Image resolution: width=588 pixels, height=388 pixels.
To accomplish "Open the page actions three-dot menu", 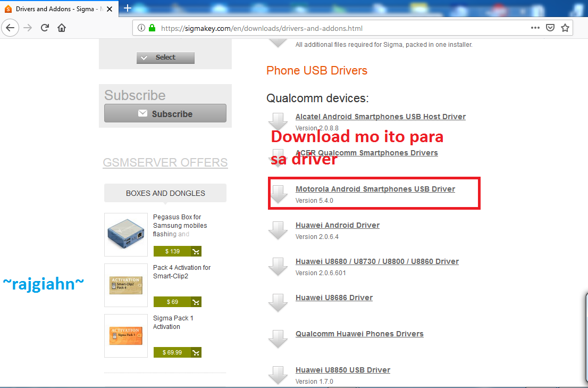I will (x=535, y=28).
